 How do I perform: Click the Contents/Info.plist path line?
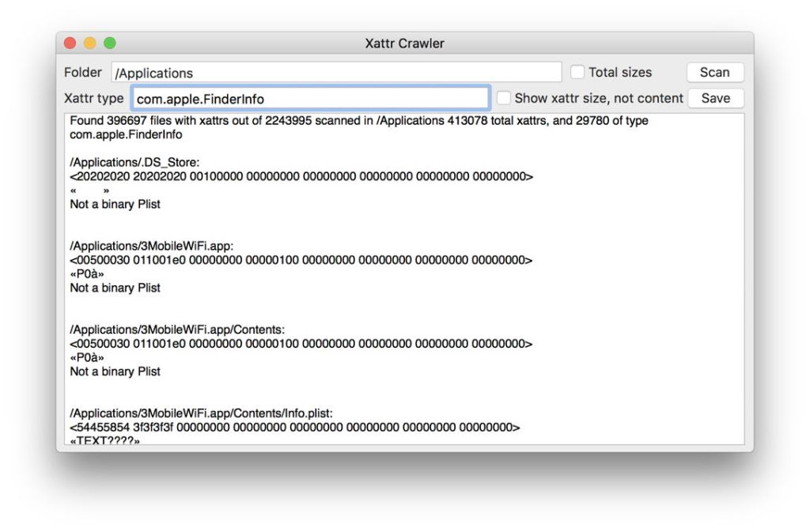click(x=201, y=413)
